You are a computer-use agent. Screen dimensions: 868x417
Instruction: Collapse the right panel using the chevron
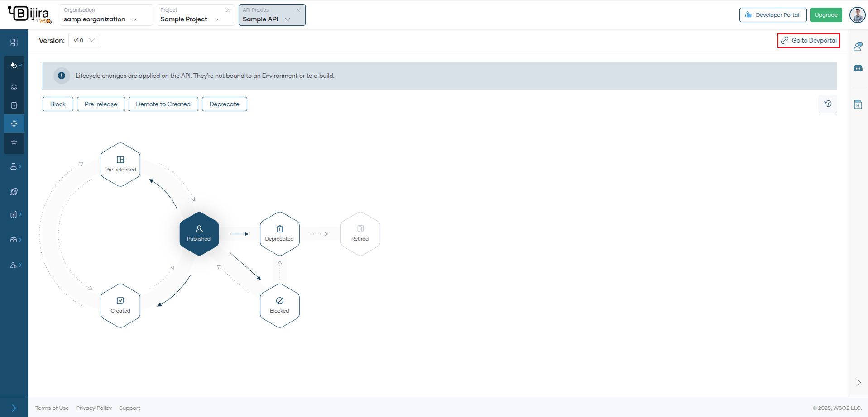[x=858, y=382]
